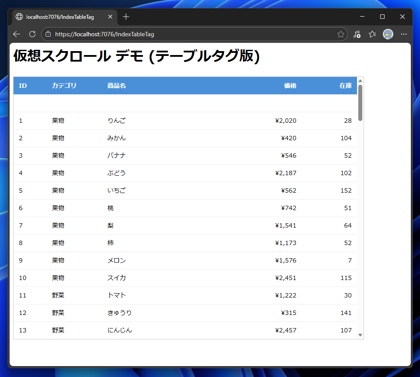Click the address bar URL
Image resolution: width=420 pixels, height=377 pixels.
[104, 34]
